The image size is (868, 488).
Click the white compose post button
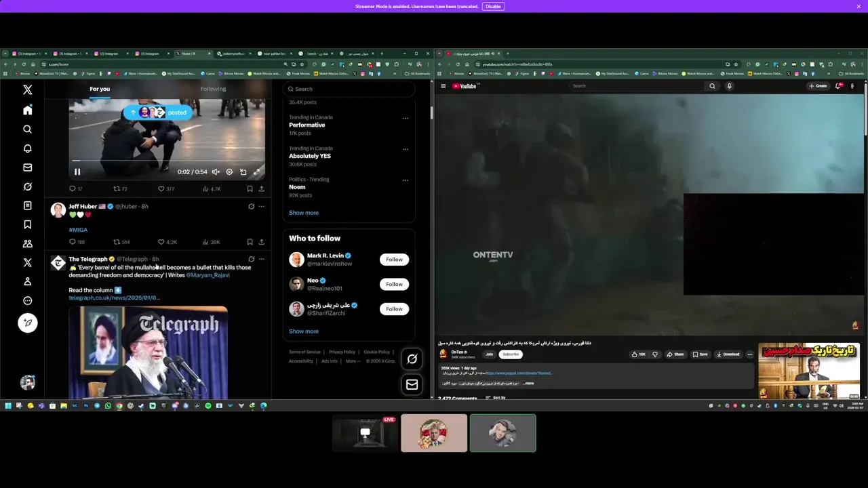point(28,323)
